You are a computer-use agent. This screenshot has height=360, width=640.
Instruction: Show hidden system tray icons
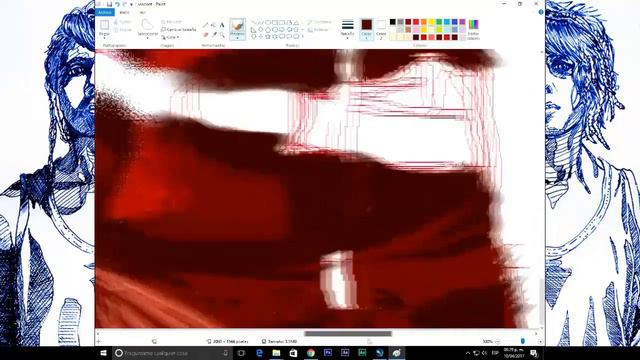point(468,353)
